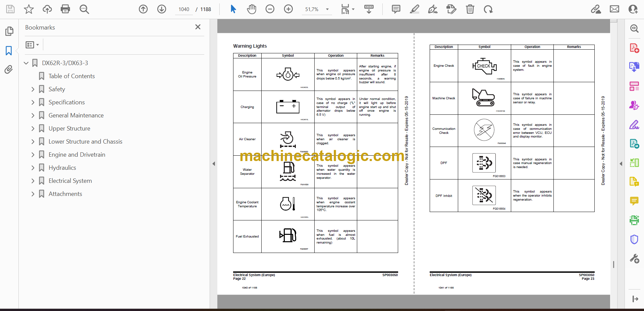Open the Comment tool in right pane
The height and width of the screenshot is (311, 644).
pos(634,201)
